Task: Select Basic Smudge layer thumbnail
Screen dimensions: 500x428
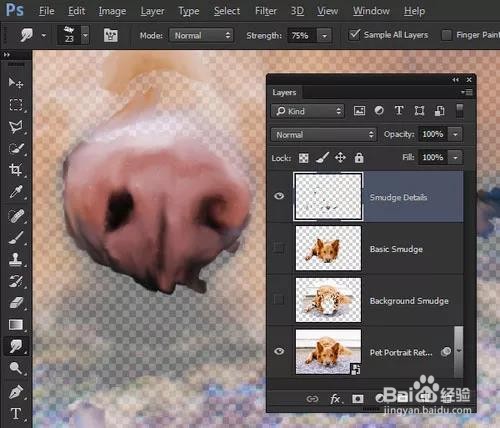Action: coord(328,248)
